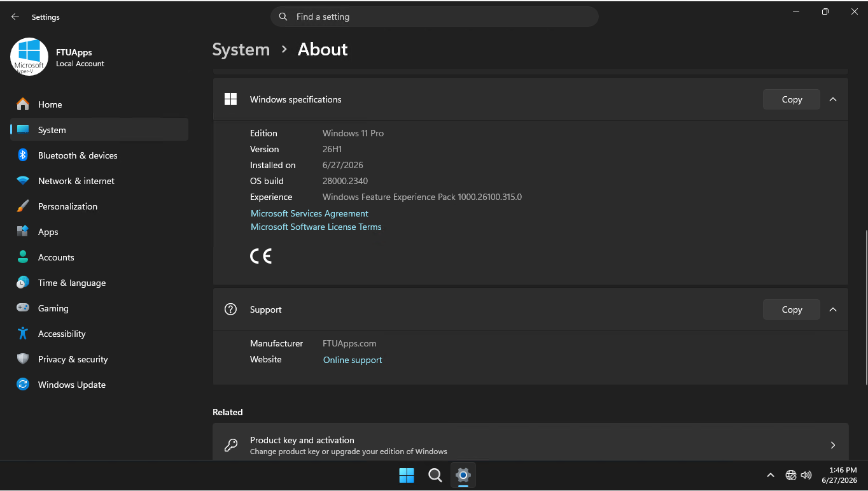The image size is (868, 491).
Task: Click the Windows Feature Experience Pack text
Action: coord(422,197)
